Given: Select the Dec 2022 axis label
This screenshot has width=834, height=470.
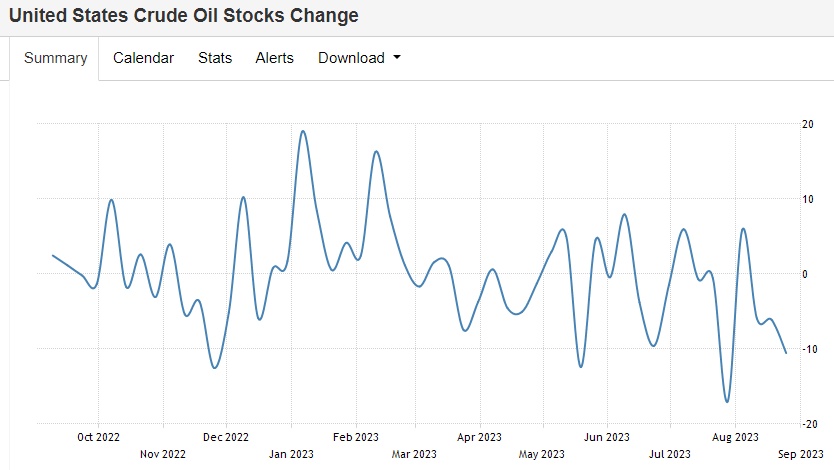Looking at the screenshot, I should (x=225, y=437).
